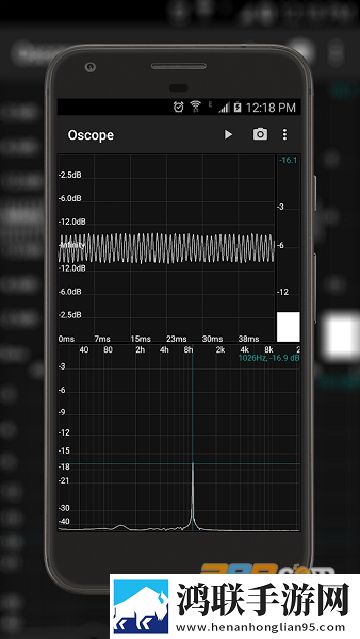Tap the Wi-Fi status bar icon
This screenshot has height=639, width=360.
pos(196,107)
